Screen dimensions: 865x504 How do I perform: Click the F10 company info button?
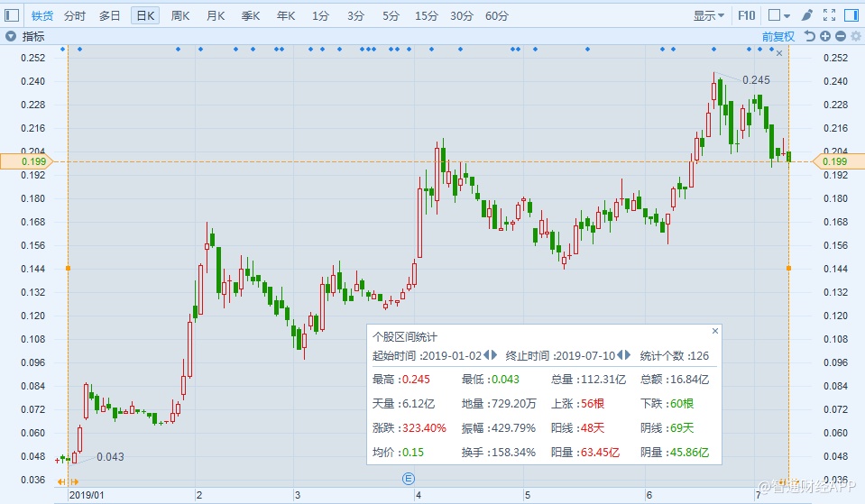coord(746,15)
